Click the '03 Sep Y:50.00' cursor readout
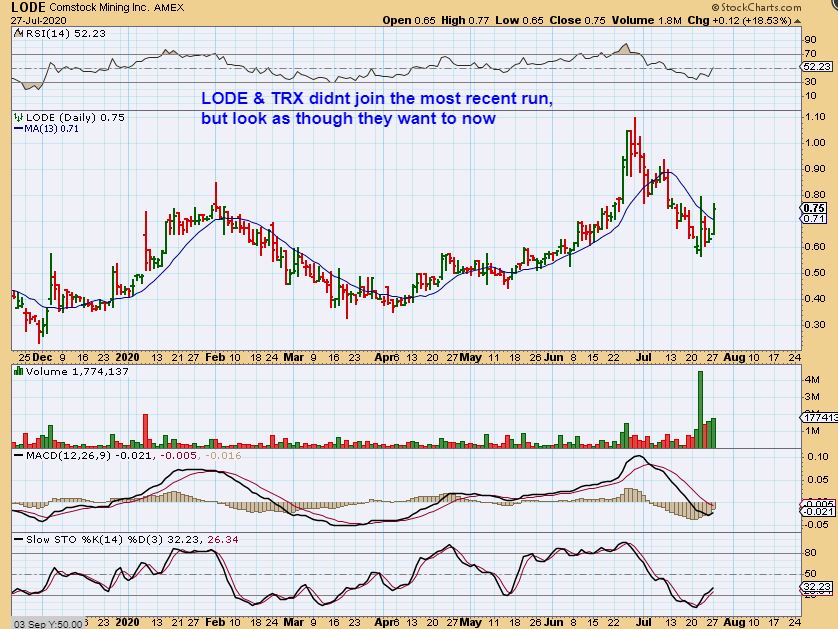Viewport: 838px width, 629px height. tap(48, 624)
